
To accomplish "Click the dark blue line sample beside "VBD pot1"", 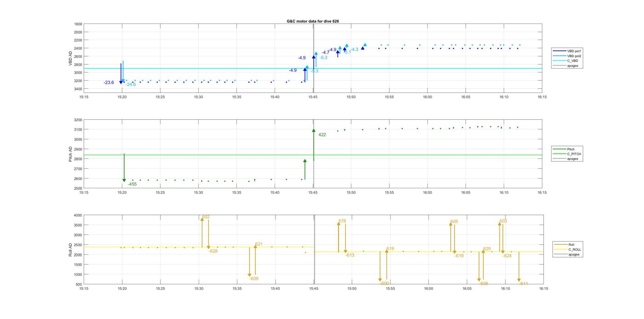I will tap(559, 51).
